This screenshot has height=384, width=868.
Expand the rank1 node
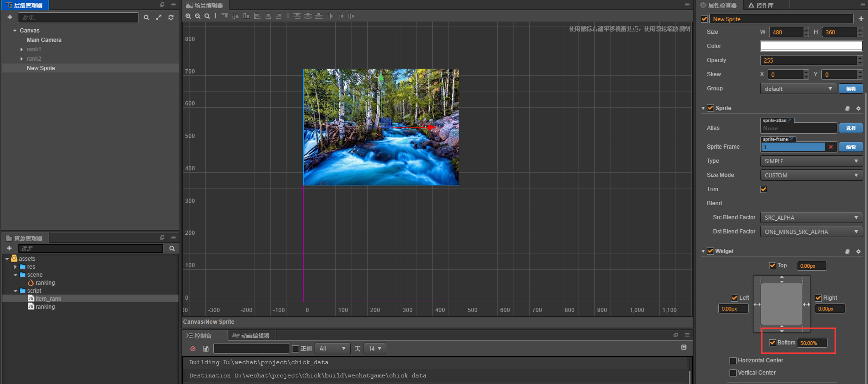click(22, 49)
